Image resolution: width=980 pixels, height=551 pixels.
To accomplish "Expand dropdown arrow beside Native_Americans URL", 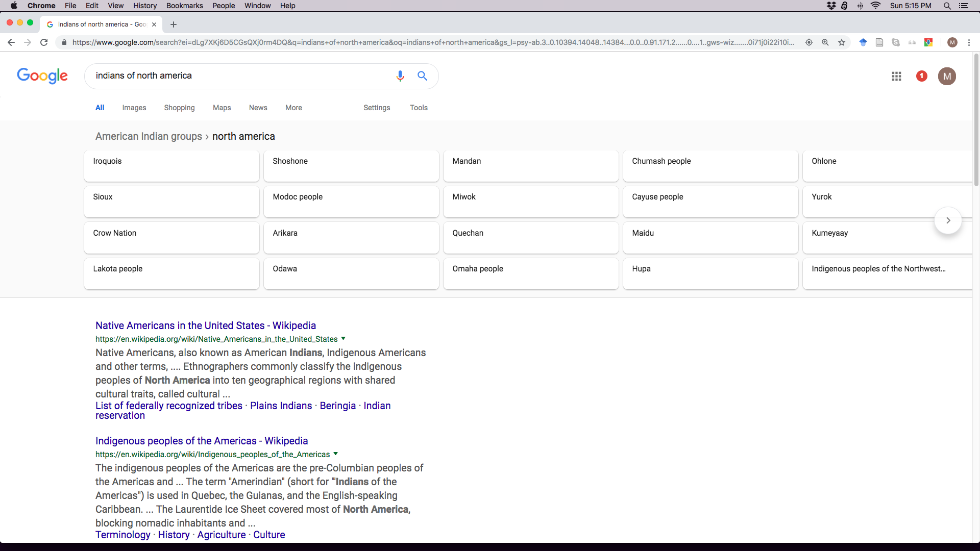I will [x=344, y=338].
